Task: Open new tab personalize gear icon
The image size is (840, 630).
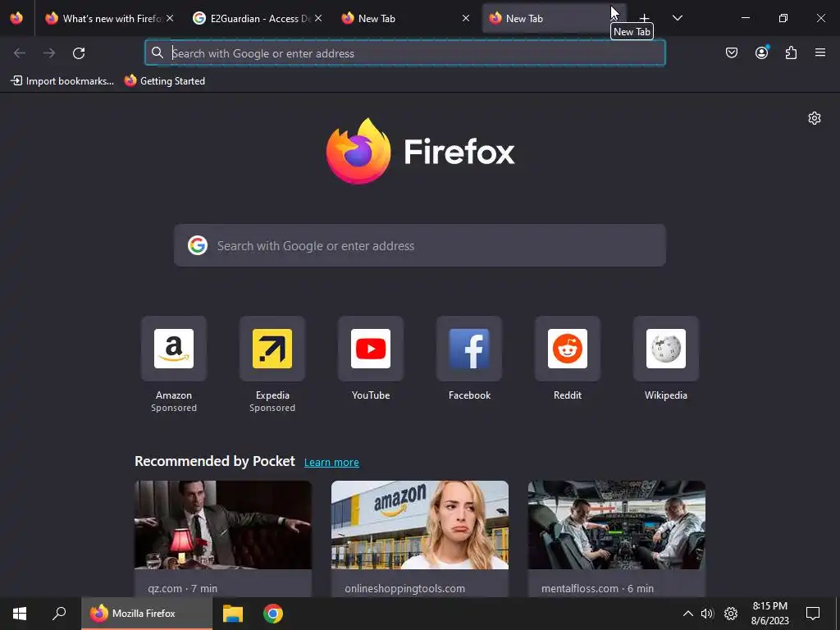Action: [x=815, y=118]
